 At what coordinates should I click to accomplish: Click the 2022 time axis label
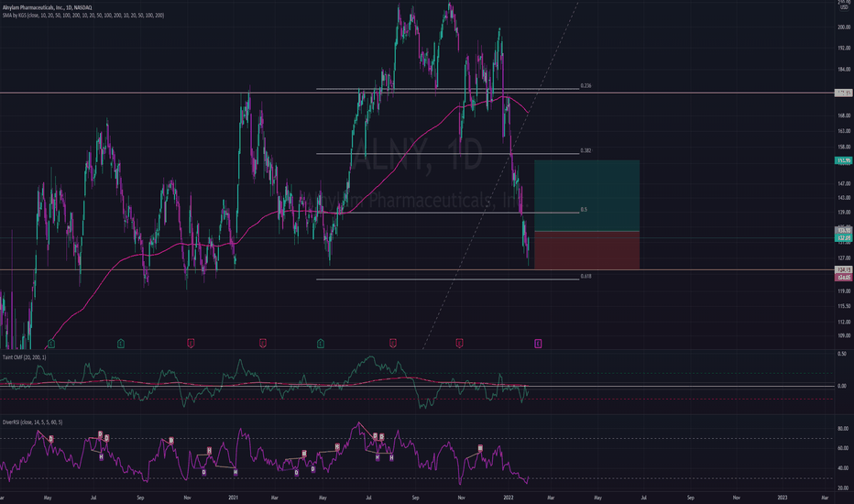(509, 498)
